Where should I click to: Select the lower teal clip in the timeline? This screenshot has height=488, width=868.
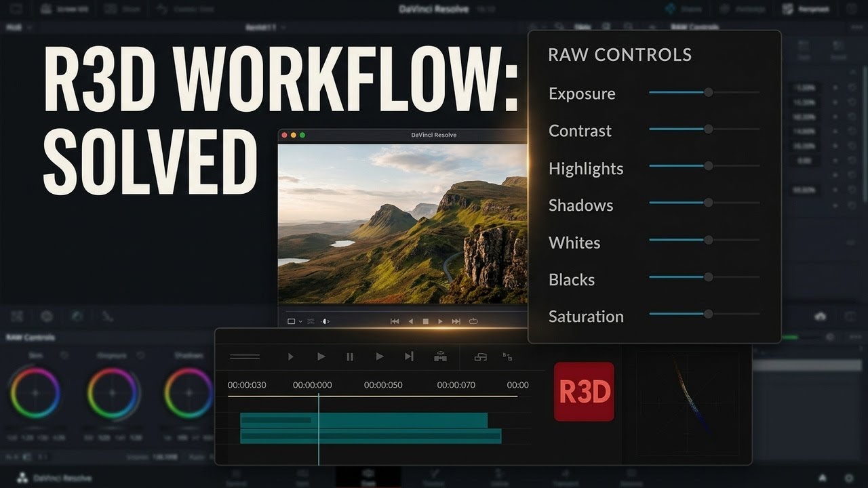(370, 436)
